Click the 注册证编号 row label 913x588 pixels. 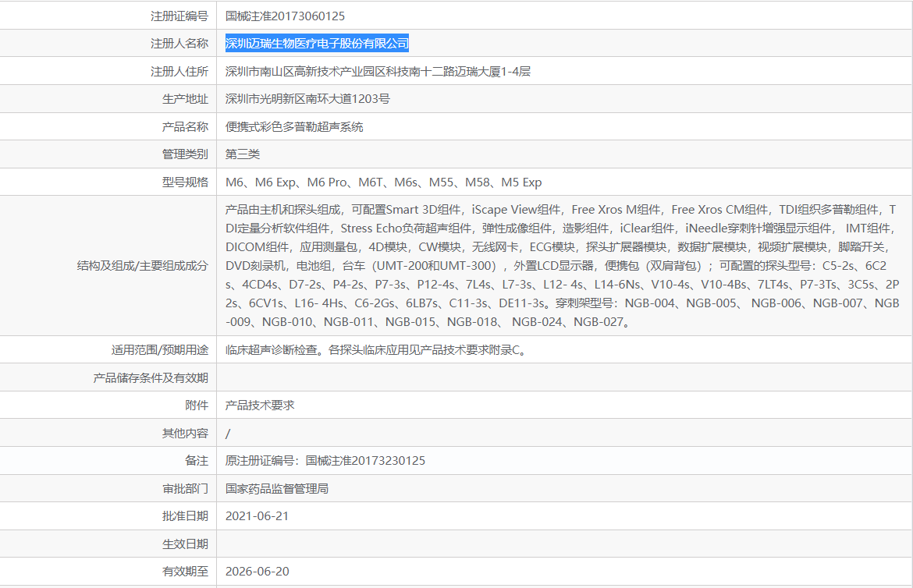[x=179, y=16]
